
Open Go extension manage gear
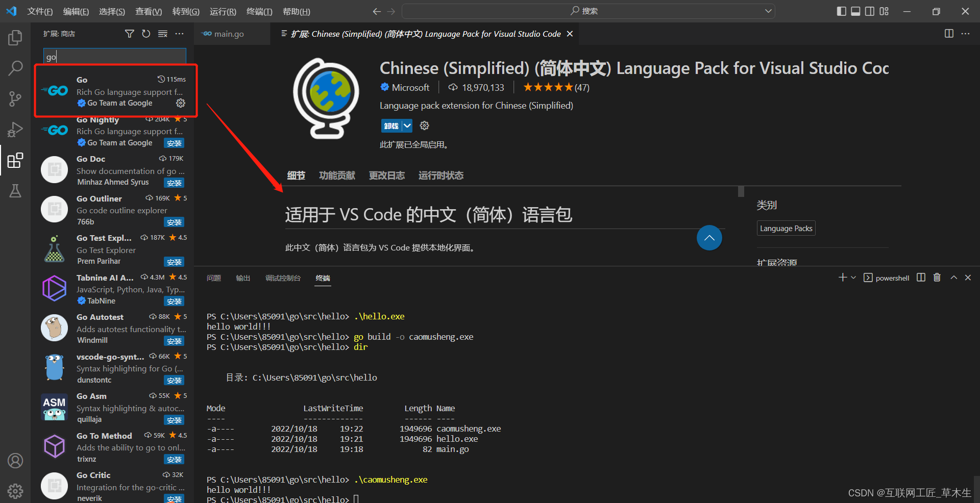181,103
